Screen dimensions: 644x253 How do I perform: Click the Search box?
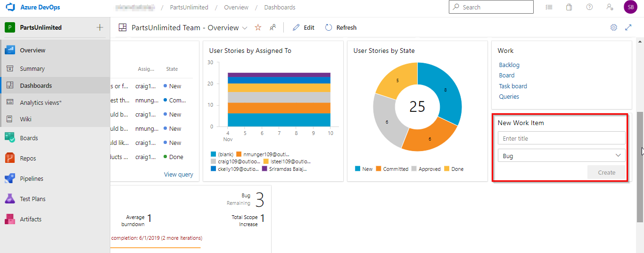[491, 7]
